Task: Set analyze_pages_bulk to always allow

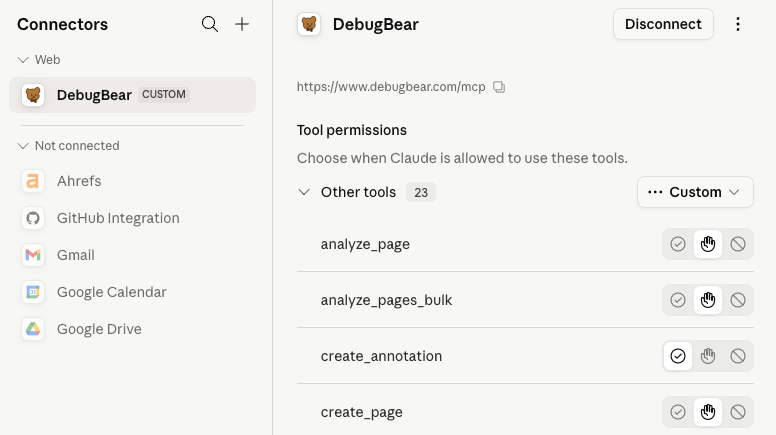Action: (678, 300)
